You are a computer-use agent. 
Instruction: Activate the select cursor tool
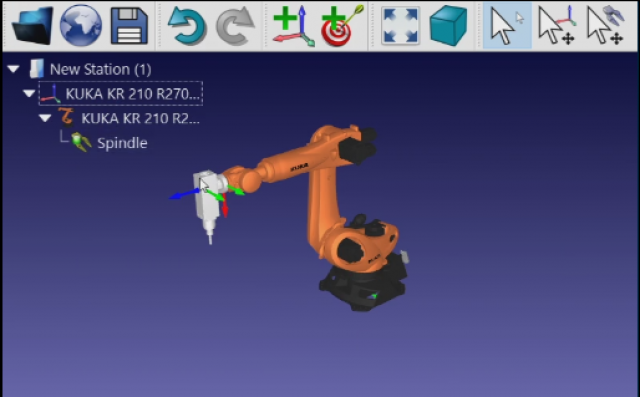pos(507,26)
